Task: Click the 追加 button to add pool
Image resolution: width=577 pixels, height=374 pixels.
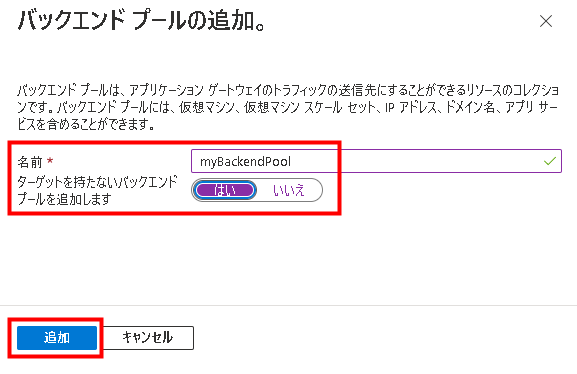Action: click(x=57, y=338)
